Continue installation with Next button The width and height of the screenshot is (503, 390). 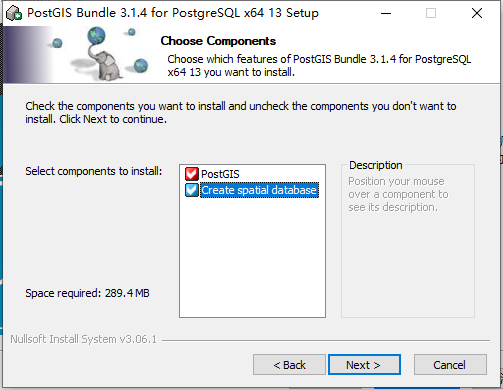364,365
